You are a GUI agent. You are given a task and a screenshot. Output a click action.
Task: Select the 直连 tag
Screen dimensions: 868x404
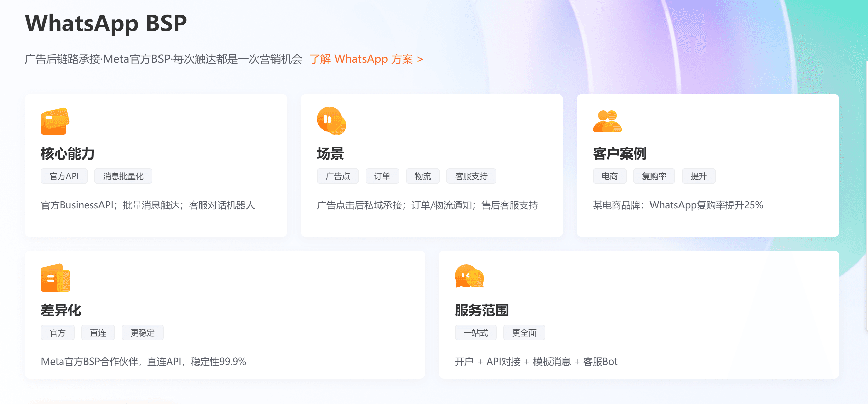(x=98, y=333)
